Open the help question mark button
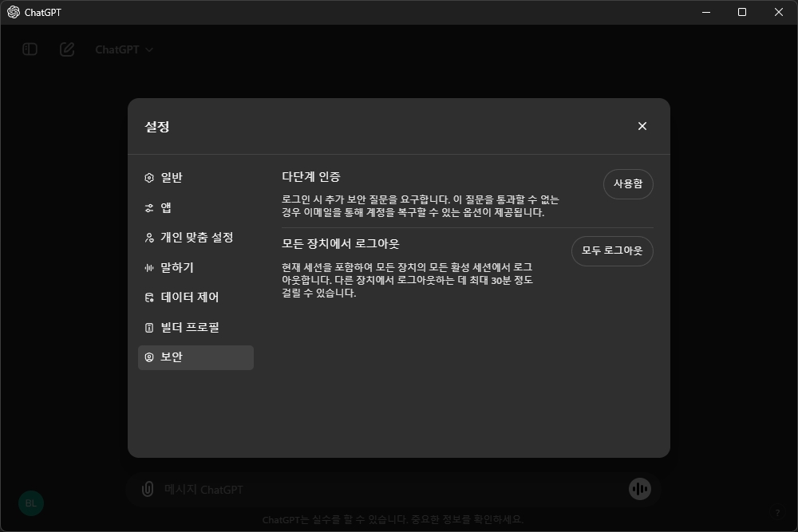The image size is (798, 532). 777,513
